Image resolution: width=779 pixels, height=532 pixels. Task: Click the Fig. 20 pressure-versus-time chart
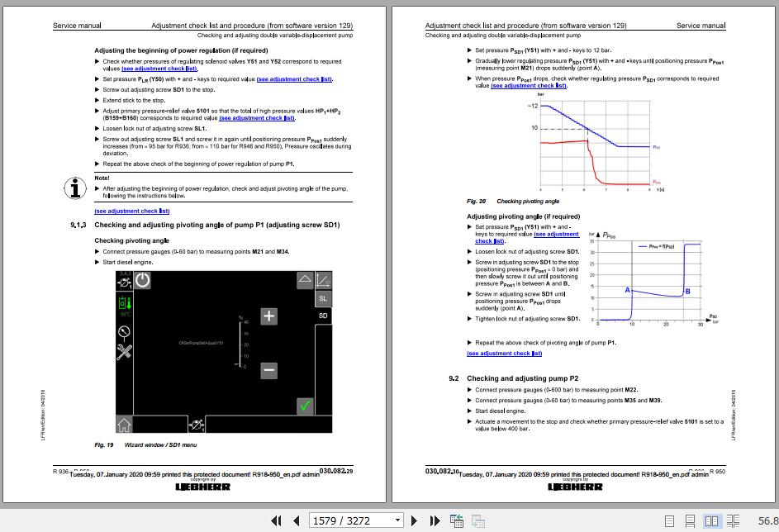595,143
